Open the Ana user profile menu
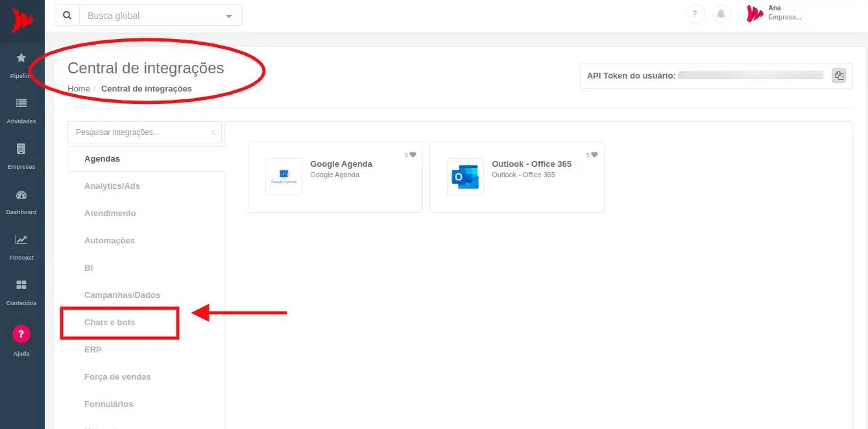The image size is (868, 429). tap(774, 13)
